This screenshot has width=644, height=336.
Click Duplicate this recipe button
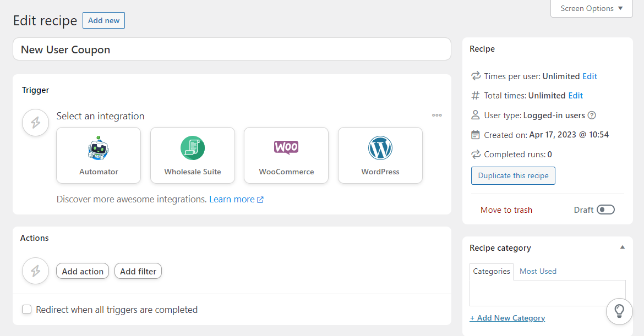pos(513,175)
